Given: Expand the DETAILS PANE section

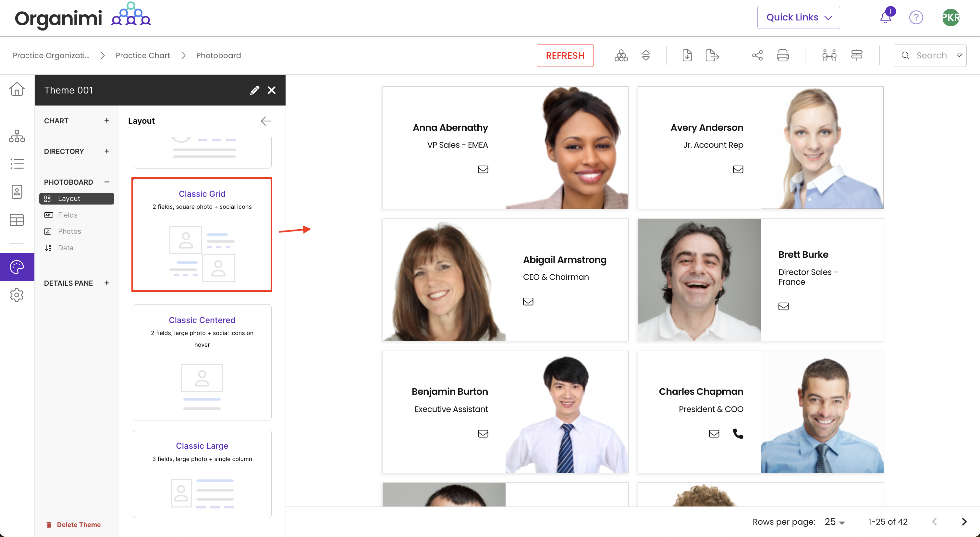Looking at the screenshot, I should click(x=107, y=283).
